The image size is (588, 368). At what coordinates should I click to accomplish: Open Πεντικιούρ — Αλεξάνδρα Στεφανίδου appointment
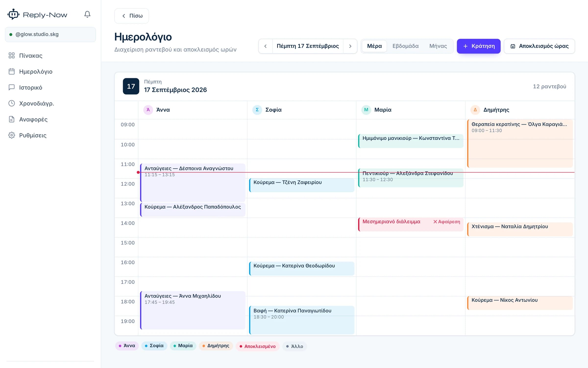[x=411, y=178]
